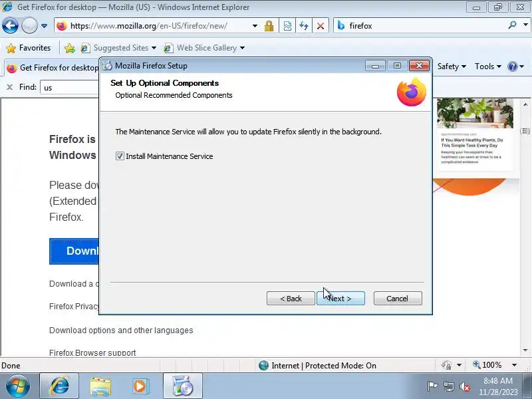
Task: Click the Internet Explorer forward arrow
Action: click(29, 25)
